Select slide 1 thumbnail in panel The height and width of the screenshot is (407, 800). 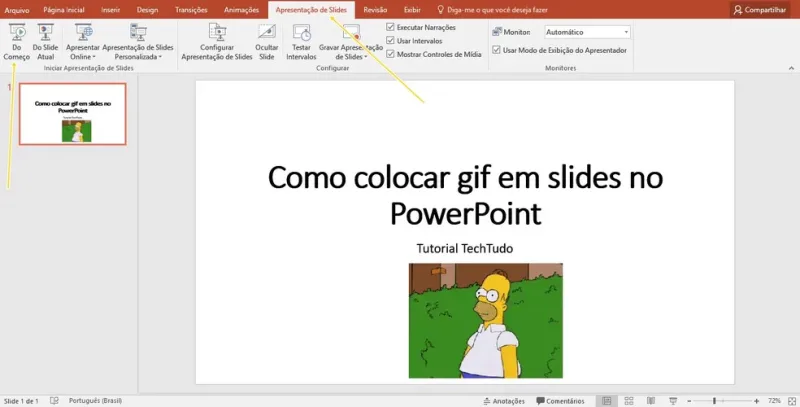73,114
